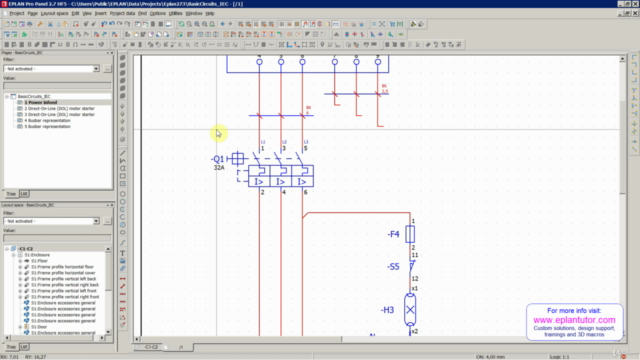This screenshot has width=640, height=360.
Task: Click the Zoom in magnifier icon
Action: (x=197, y=24)
